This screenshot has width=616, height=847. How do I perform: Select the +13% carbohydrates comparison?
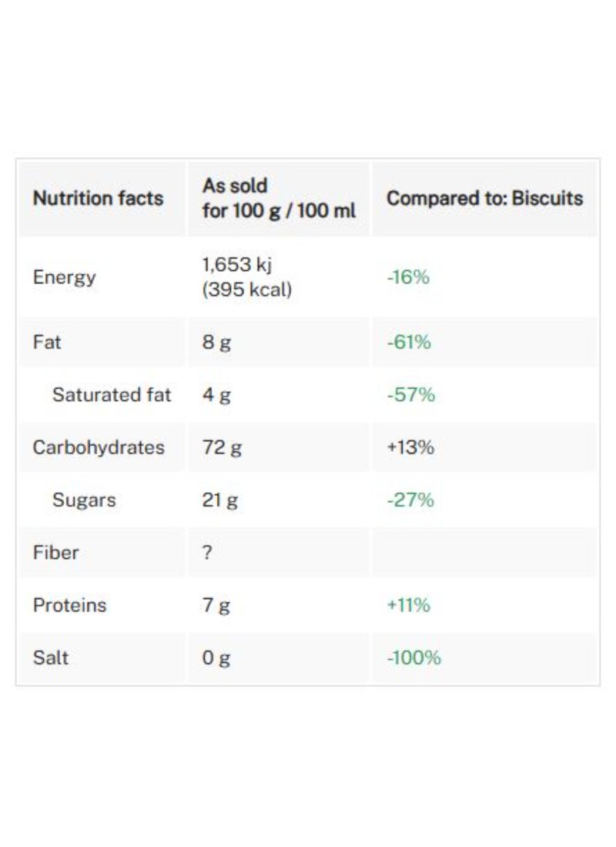(410, 447)
